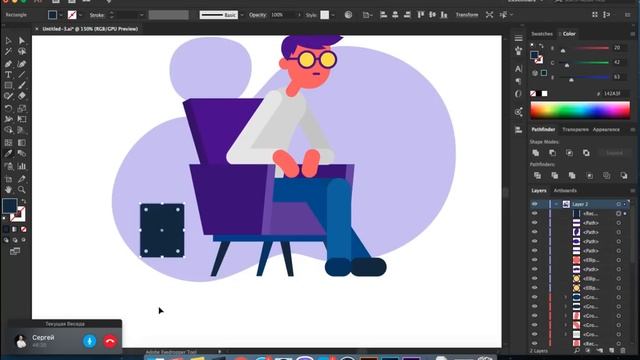The height and width of the screenshot is (360, 640).
Task: Set paint to None in toolbox
Action: tap(23, 229)
